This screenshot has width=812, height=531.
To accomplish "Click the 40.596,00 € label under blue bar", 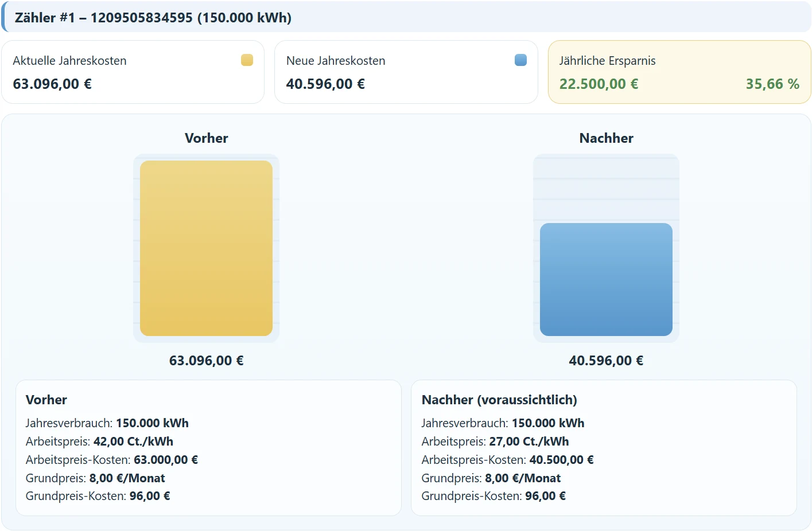I will pos(606,361).
